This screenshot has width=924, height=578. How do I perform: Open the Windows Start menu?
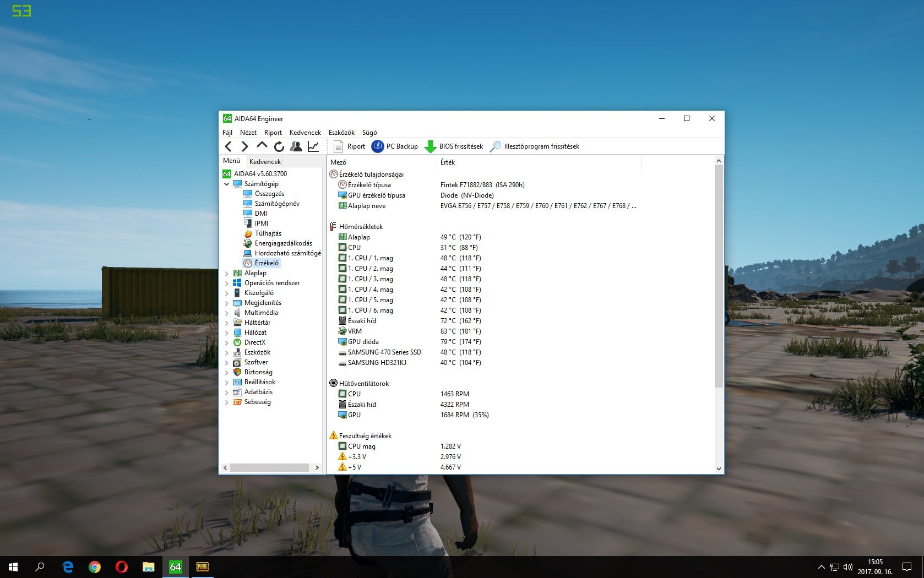point(13,567)
